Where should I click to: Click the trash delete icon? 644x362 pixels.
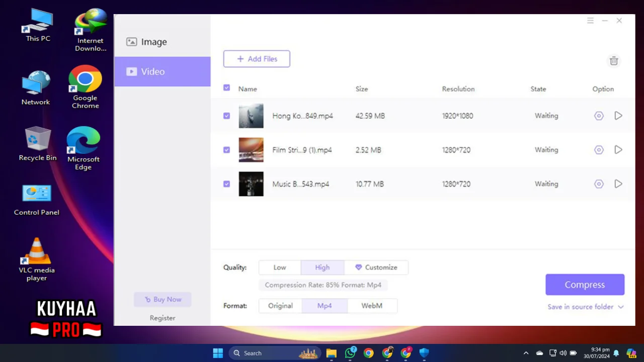[614, 61]
